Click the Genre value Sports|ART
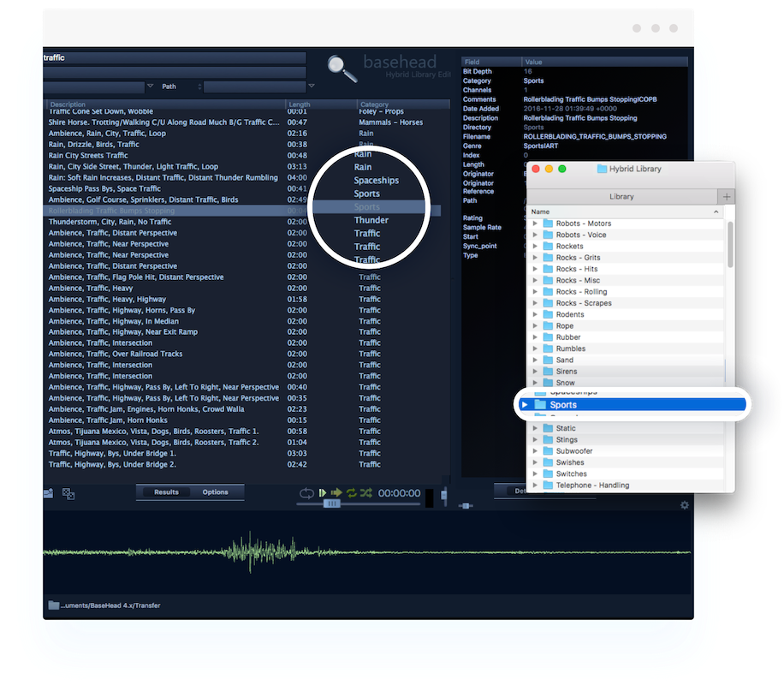Viewport: 784px width, 697px height. pyautogui.click(x=541, y=146)
